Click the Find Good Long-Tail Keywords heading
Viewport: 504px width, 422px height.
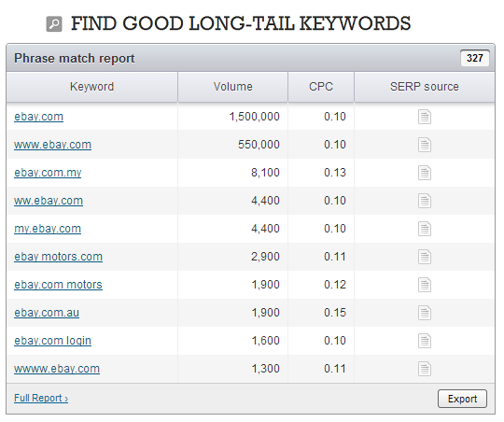[241, 23]
